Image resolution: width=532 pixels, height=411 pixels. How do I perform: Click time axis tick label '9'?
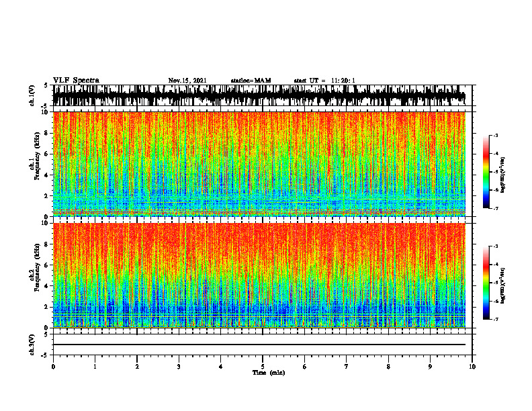pos(430,367)
